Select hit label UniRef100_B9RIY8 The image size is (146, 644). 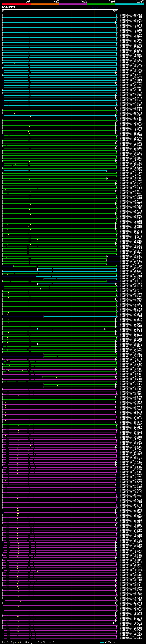(x=131, y=37)
